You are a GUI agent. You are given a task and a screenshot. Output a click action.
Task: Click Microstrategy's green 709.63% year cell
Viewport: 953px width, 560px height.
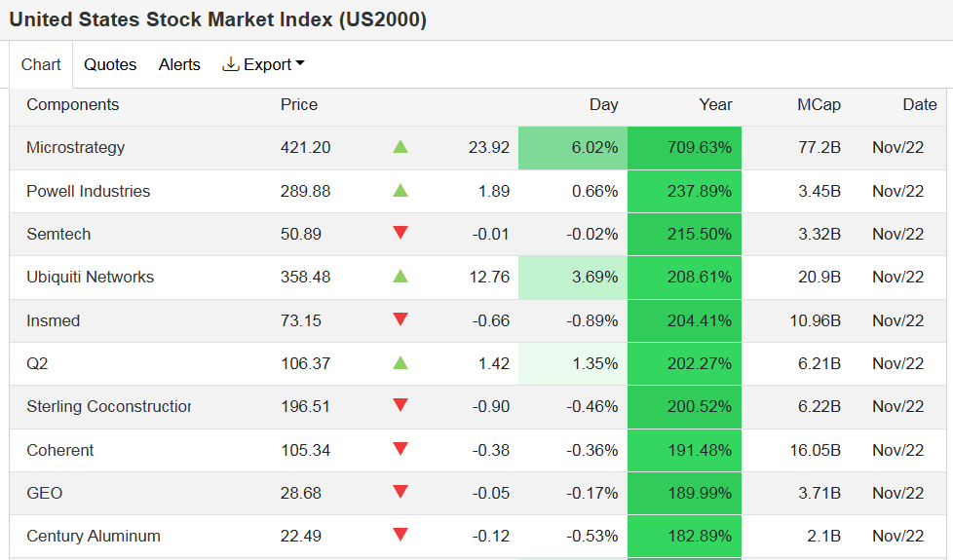[x=684, y=148]
